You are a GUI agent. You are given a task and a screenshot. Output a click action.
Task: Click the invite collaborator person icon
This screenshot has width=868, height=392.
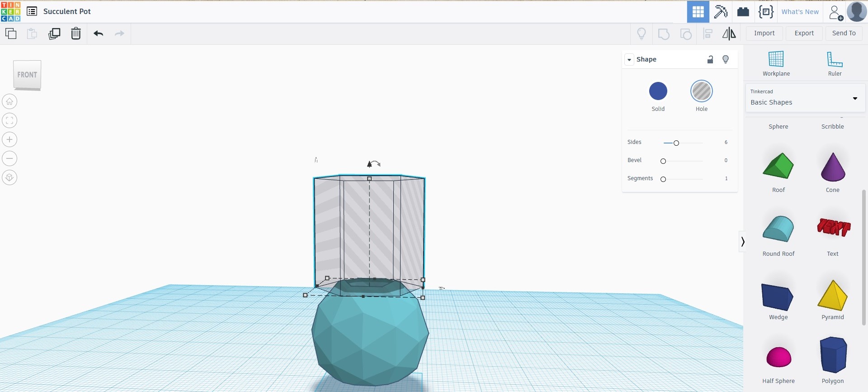836,12
